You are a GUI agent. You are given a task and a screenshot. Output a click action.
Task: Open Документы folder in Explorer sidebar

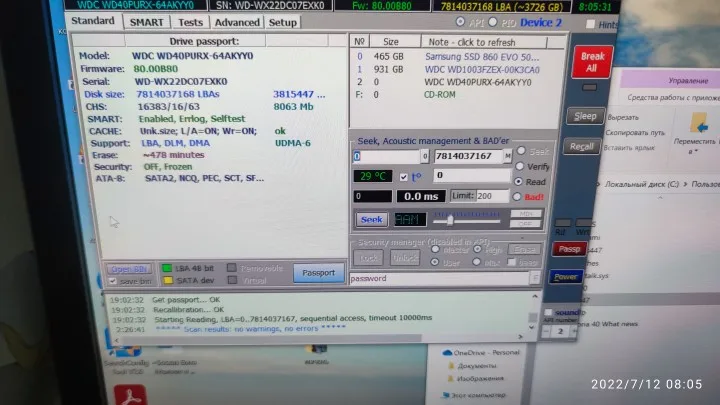coord(472,366)
